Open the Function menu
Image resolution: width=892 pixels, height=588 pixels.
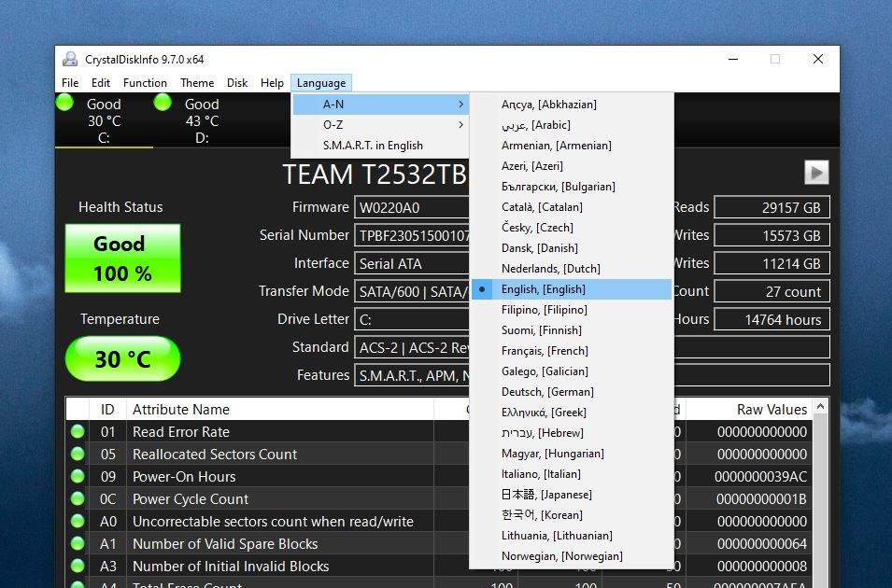point(145,83)
